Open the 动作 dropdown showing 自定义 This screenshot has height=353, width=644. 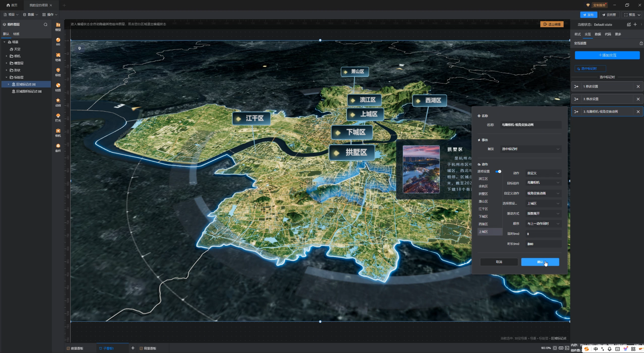coord(543,173)
